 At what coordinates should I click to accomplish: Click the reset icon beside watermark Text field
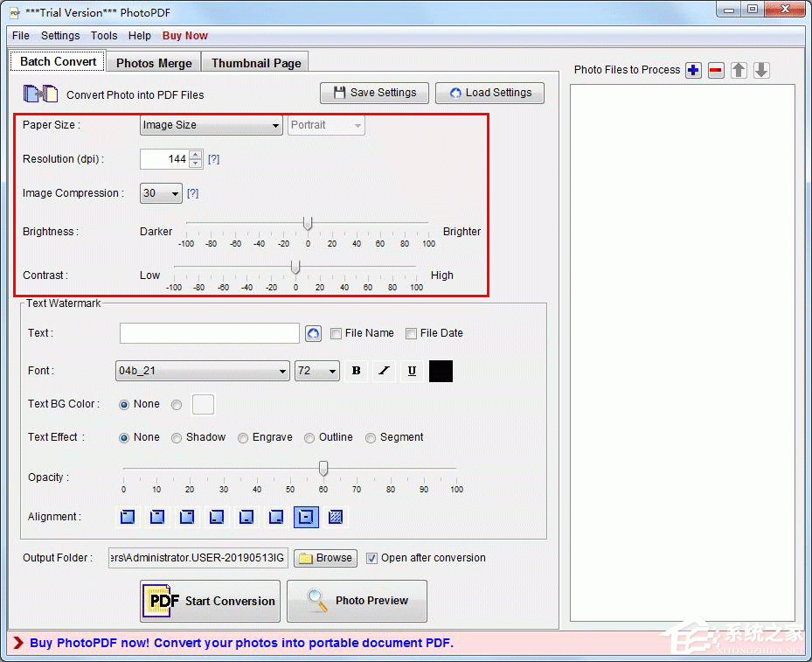tap(313, 333)
